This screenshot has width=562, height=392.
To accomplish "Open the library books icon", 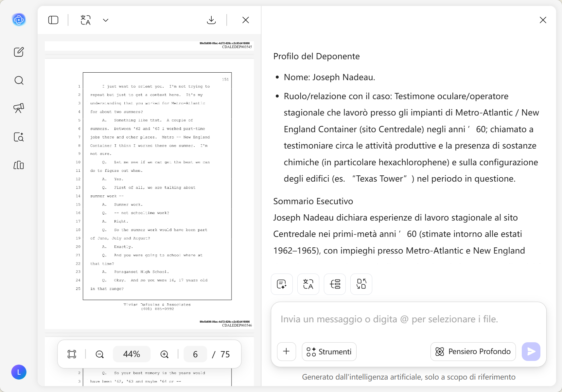I will click(19, 165).
